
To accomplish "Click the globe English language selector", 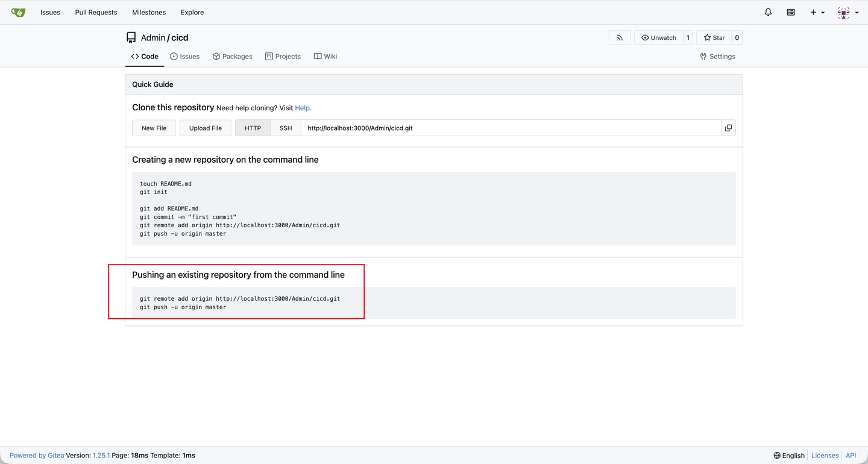I will 789,456.
